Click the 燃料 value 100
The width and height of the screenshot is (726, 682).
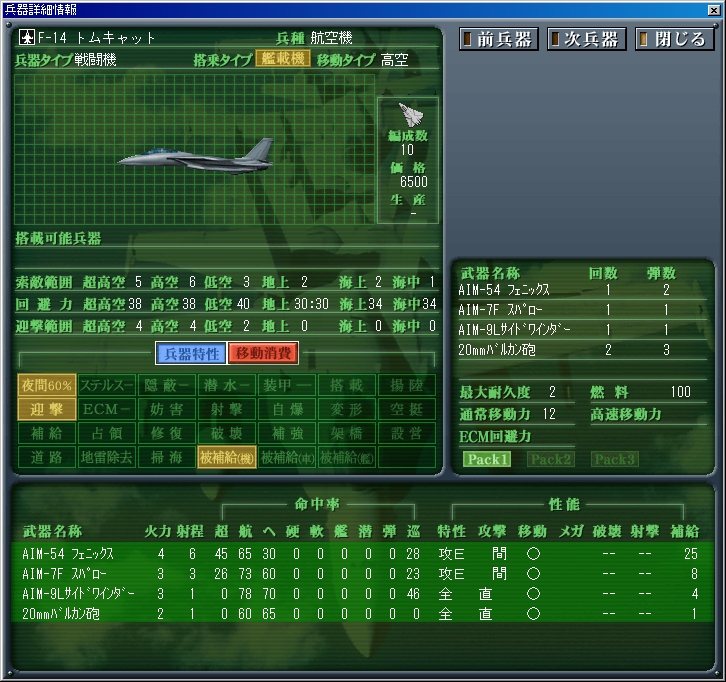[681, 392]
